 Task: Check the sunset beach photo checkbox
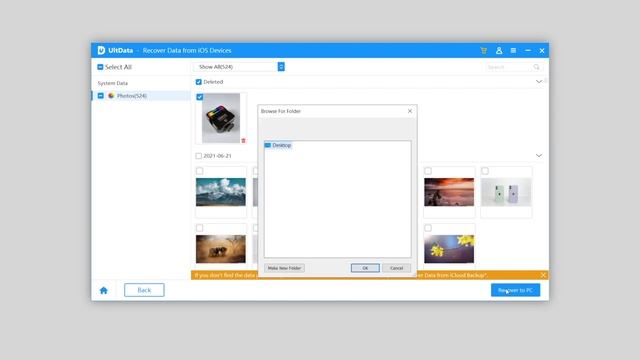pyautogui.click(x=428, y=171)
